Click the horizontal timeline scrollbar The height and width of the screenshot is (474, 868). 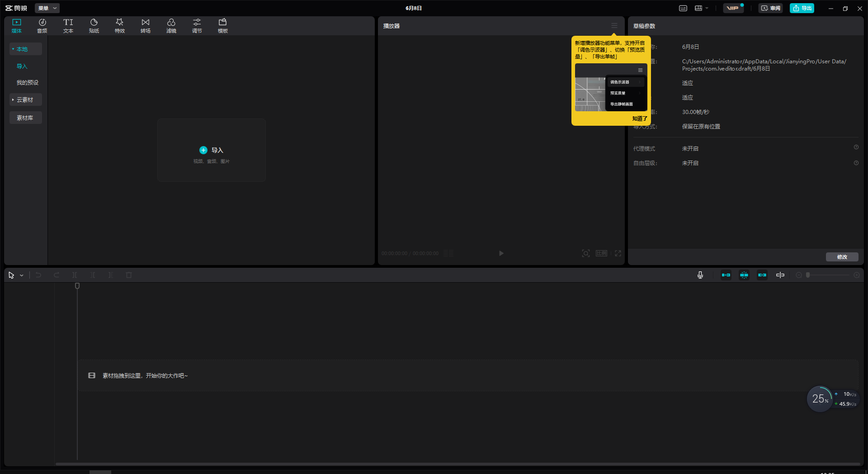click(458, 464)
